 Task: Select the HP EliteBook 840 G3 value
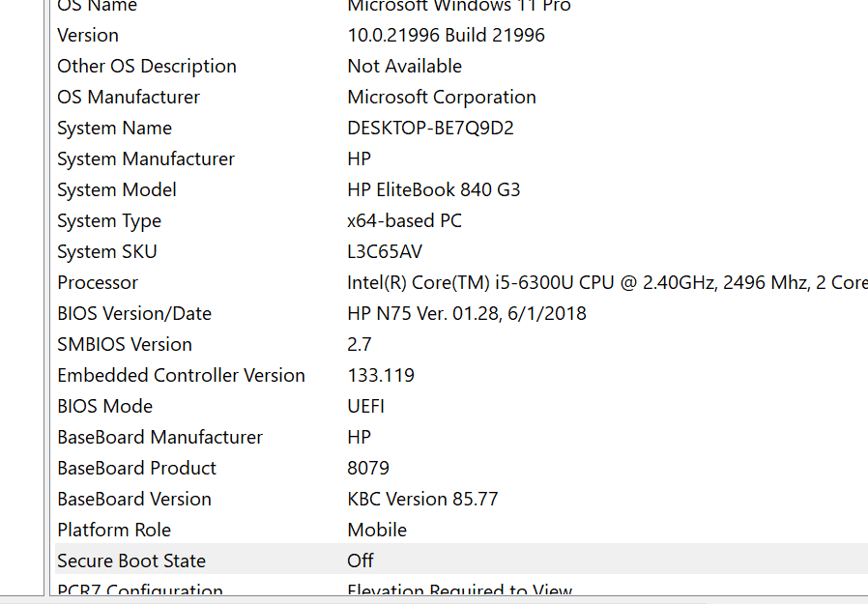coord(434,189)
